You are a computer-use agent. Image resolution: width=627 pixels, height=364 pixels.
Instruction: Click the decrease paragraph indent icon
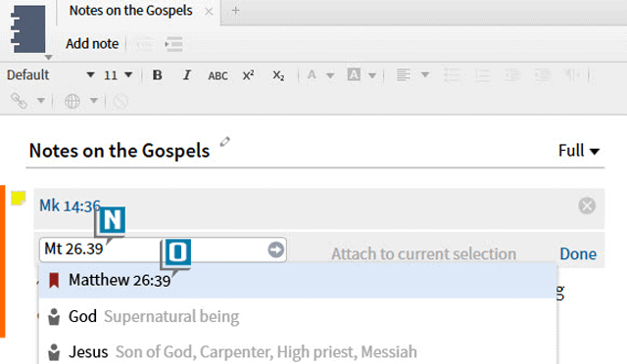click(x=512, y=74)
